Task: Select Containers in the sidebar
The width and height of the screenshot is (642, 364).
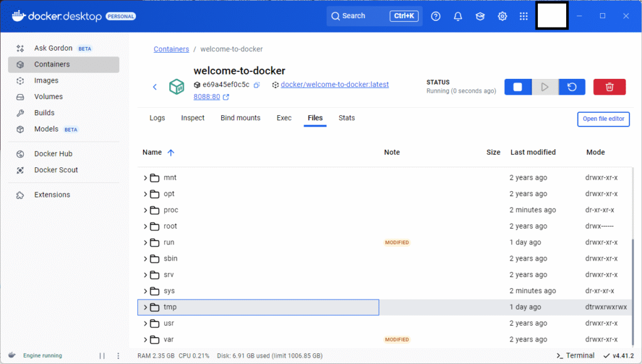Action: click(x=64, y=65)
